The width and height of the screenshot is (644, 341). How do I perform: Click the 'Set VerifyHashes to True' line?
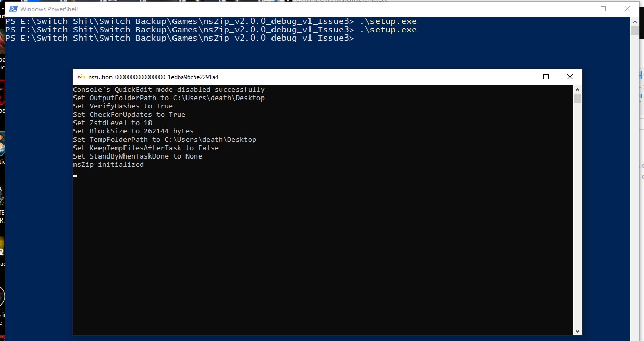123,106
